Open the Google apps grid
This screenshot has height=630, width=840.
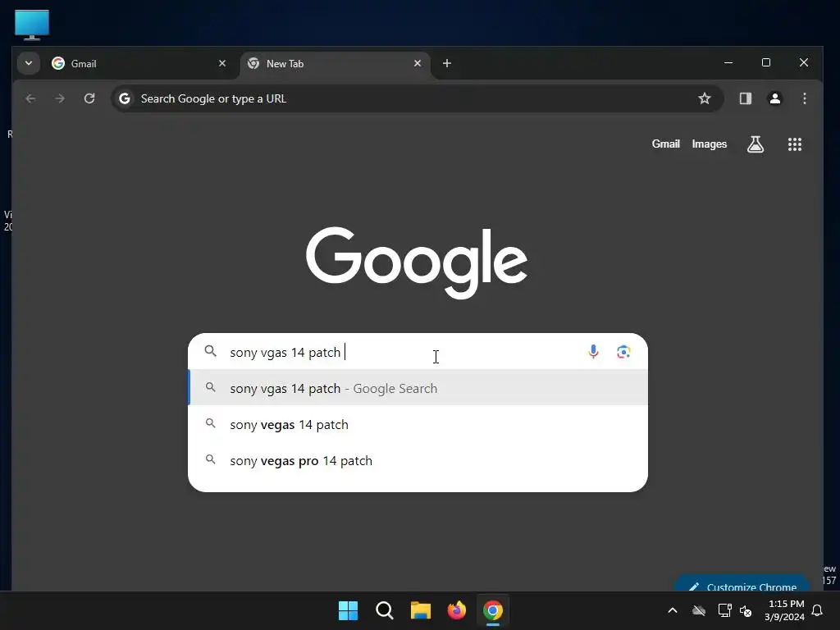tap(794, 144)
